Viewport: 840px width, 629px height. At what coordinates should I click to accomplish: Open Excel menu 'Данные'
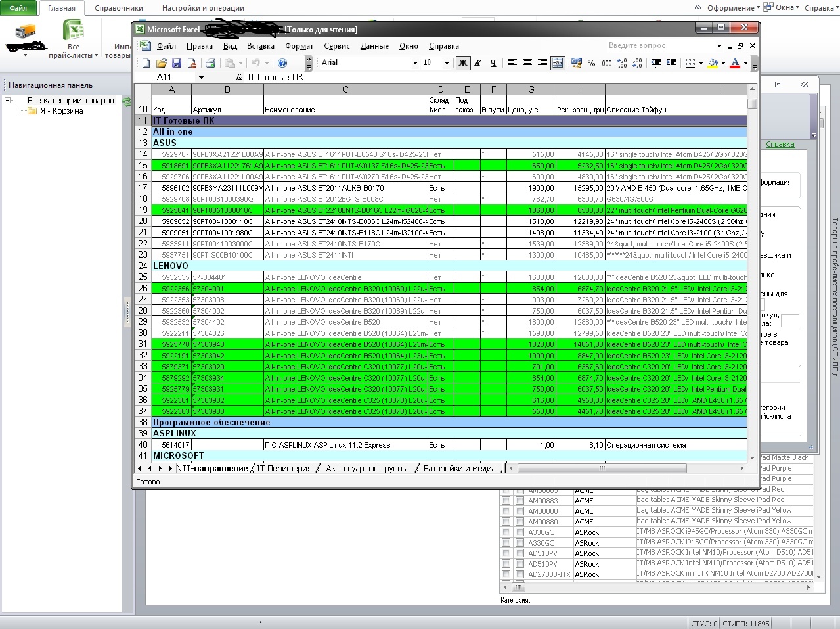click(x=374, y=46)
